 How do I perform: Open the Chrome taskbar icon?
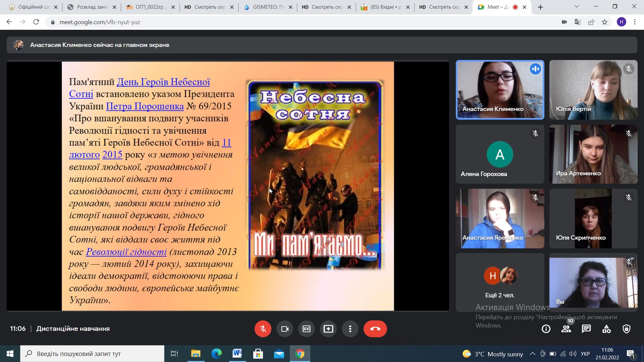point(300,354)
